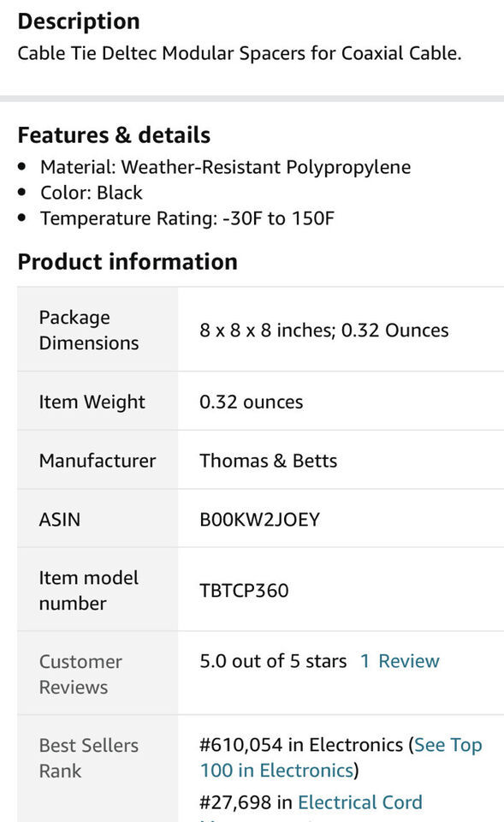This screenshot has height=822, width=504.
Task: Click the 0.32 ounces weight value
Action: click(251, 402)
